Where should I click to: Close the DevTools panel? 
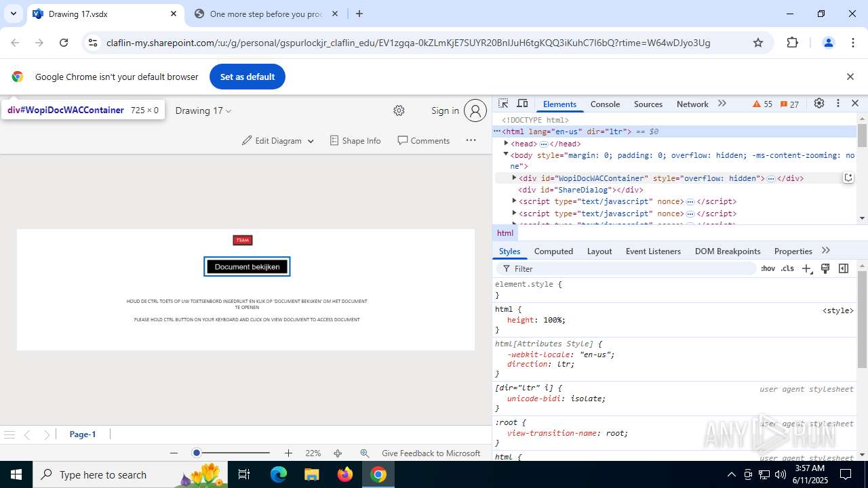[855, 103]
